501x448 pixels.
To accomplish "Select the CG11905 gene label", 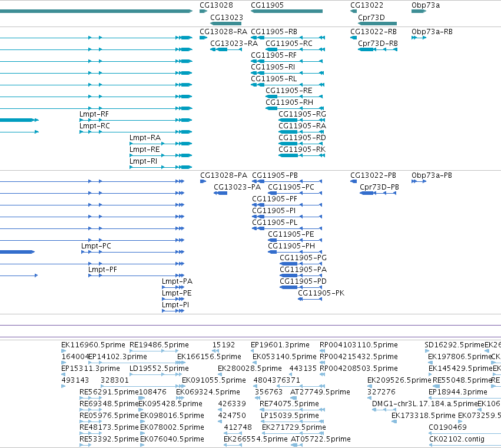I will pos(267,5).
